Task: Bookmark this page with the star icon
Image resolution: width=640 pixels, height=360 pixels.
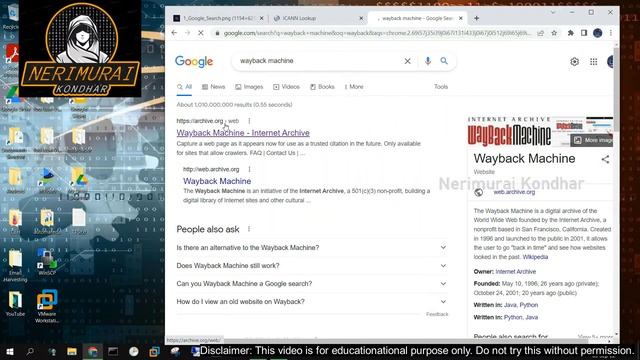Action: [554, 33]
